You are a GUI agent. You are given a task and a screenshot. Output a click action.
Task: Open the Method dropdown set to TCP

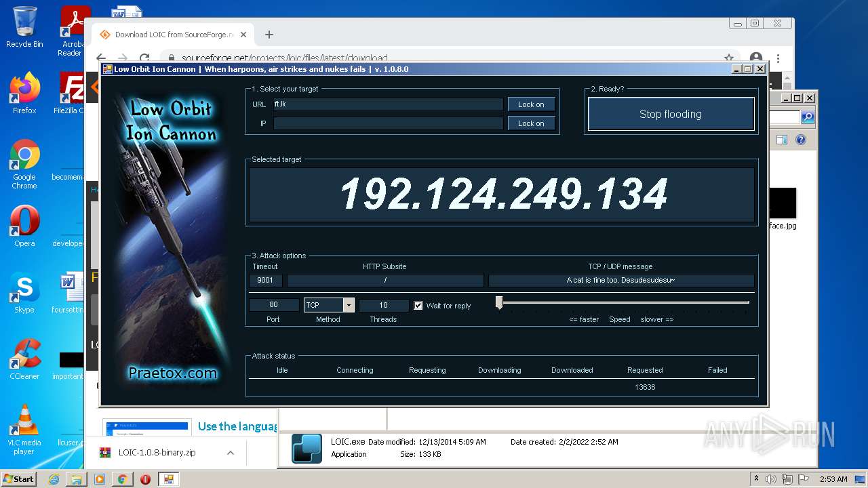tap(329, 305)
